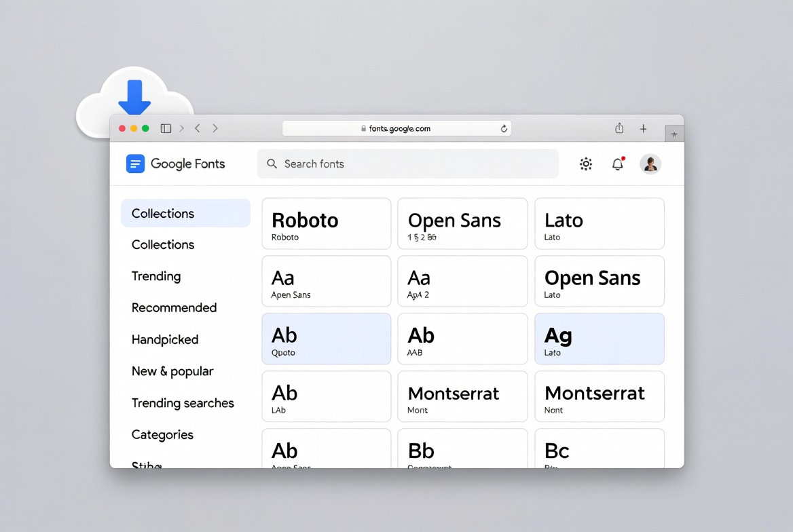Open new tab with plus icon
This screenshot has height=532, width=793.
click(644, 128)
